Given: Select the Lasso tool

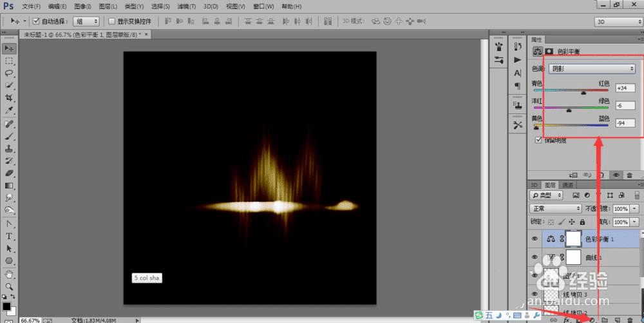Looking at the screenshot, I should click(8, 73).
